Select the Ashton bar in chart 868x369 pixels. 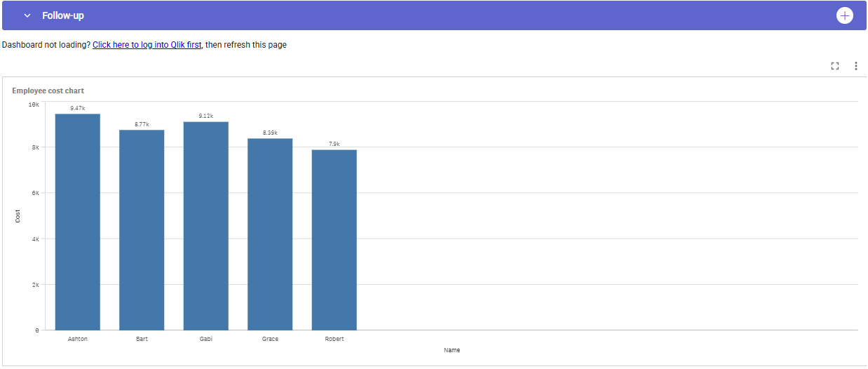[78, 222]
